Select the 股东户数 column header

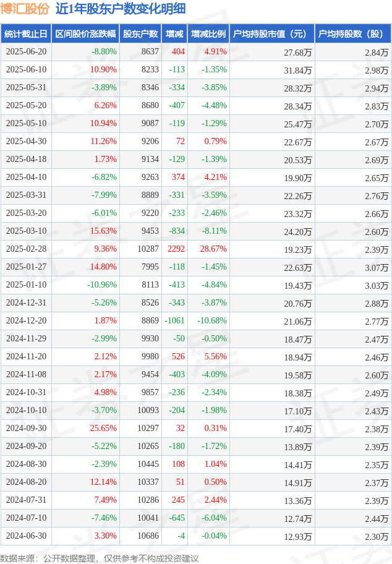click(x=140, y=34)
